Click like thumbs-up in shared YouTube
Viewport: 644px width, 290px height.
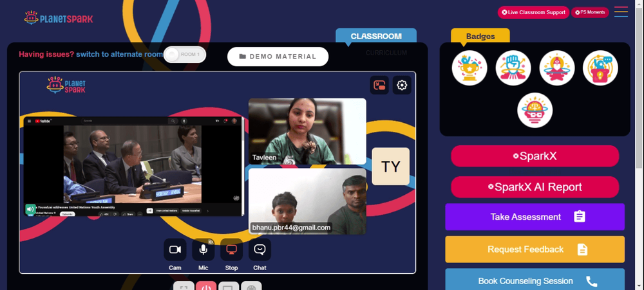(104, 213)
